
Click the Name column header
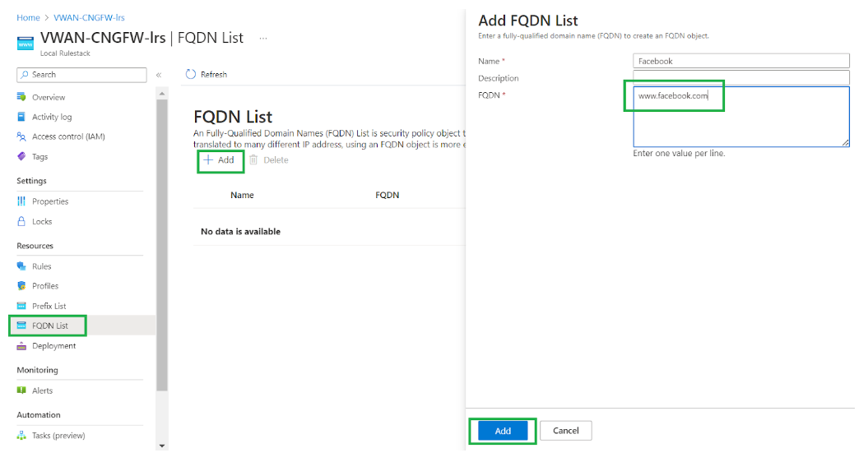coord(242,195)
